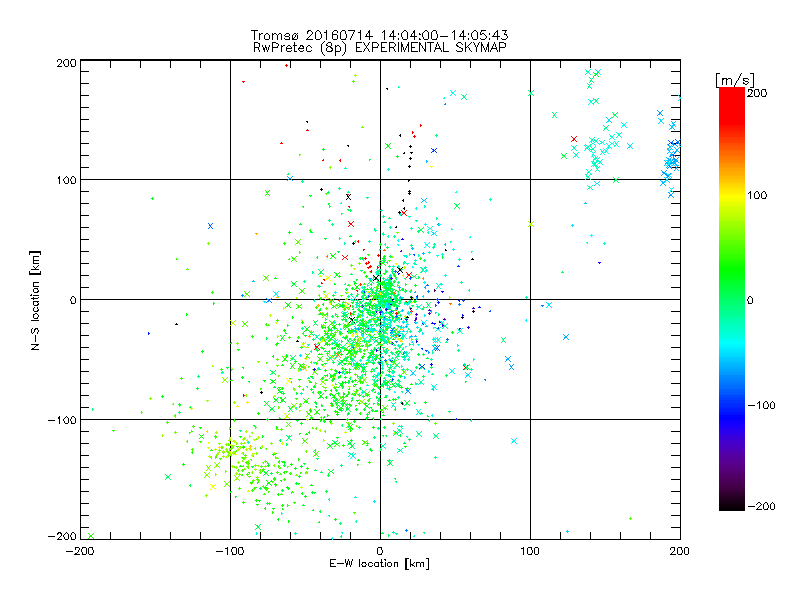Viewport: 800px width, 600px height.
Task: Click the "N-S location [km]" axis label
Action: (35, 301)
